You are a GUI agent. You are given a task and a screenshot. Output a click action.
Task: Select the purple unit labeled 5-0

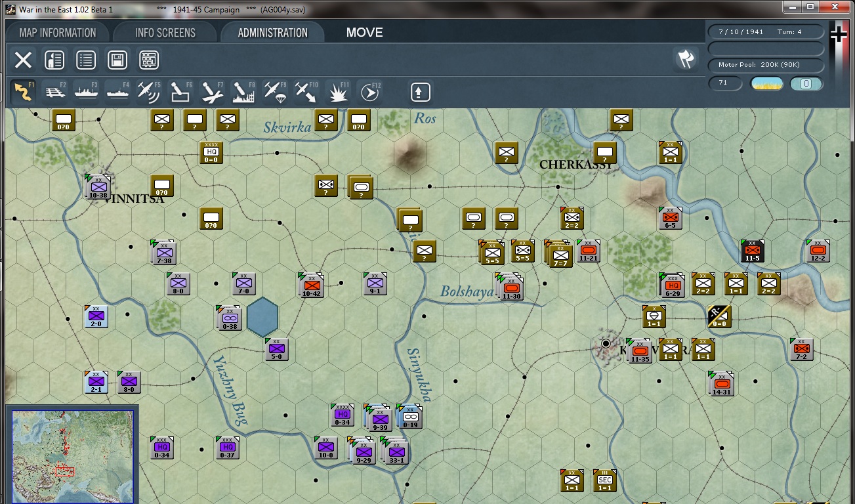tap(277, 349)
